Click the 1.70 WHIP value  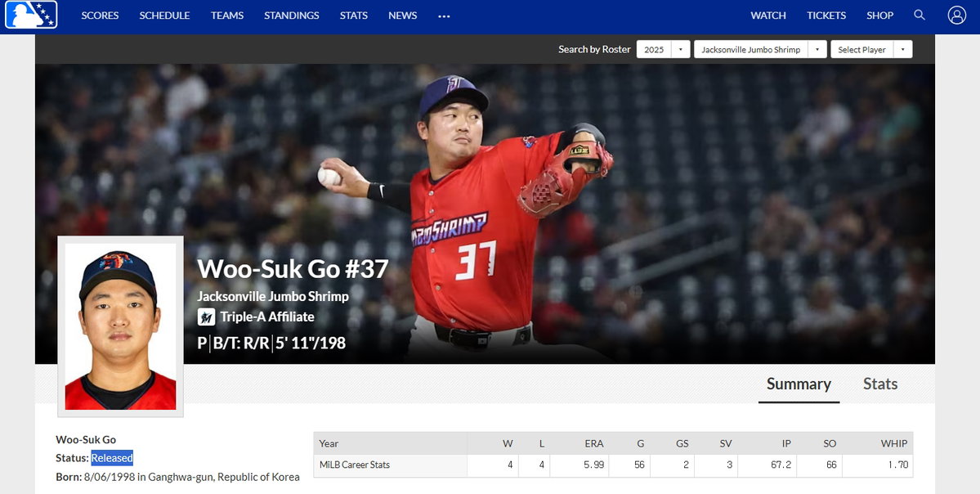(x=897, y=465)
